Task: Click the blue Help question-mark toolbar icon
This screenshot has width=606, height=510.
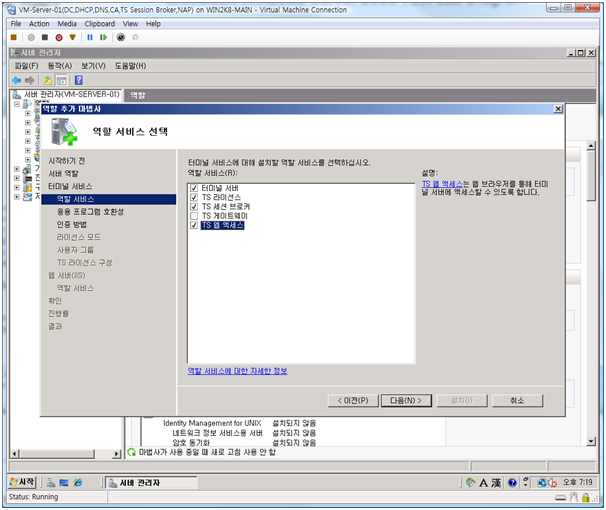Action: [79, 80]
